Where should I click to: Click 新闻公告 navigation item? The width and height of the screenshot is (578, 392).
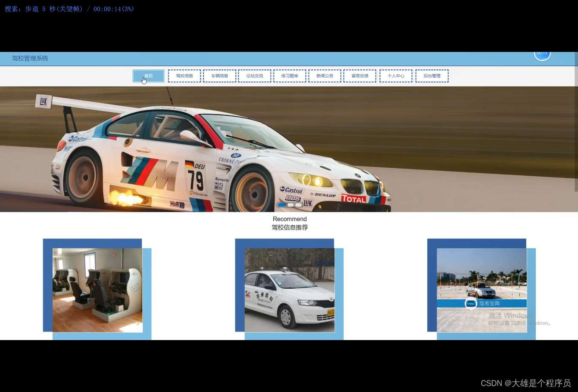click(x=325, y=76)
